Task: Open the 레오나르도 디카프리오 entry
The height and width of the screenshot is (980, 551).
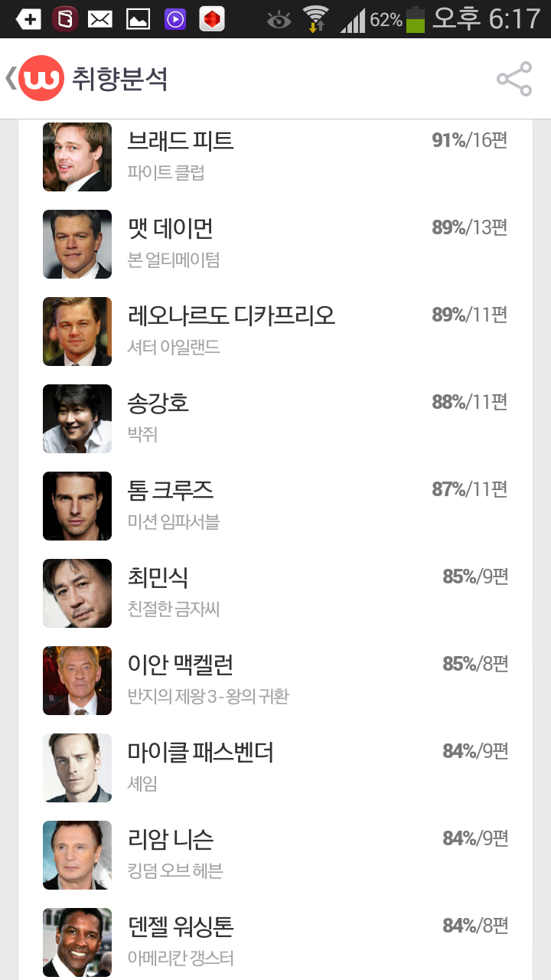Action: coord(275,332)
